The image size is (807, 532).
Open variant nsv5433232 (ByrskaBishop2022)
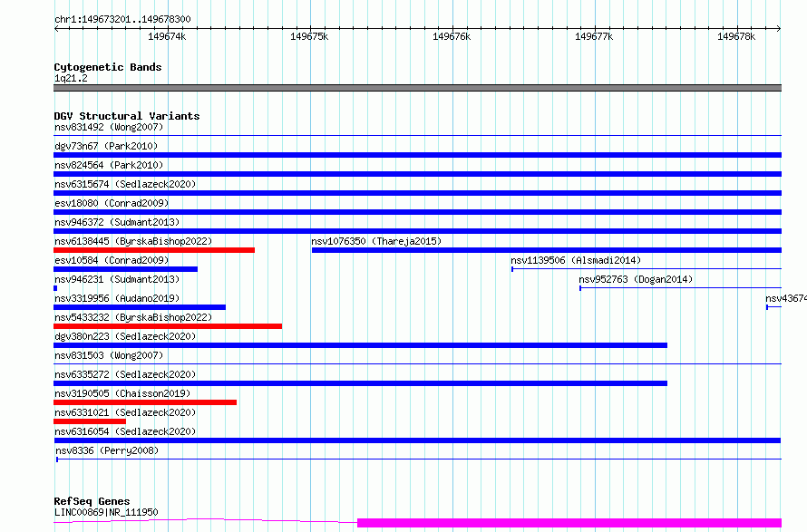pyautogui.click(x=133, y=317)
